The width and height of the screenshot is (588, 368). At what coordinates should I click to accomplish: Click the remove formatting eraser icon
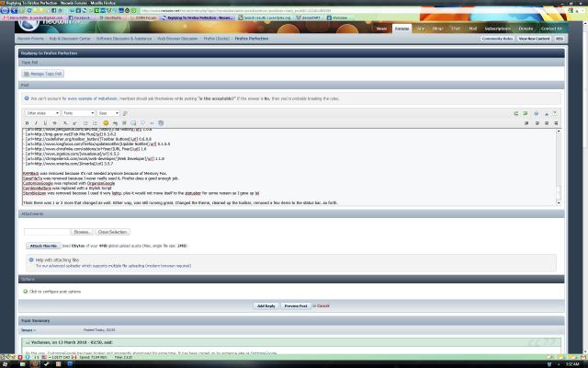pos(126,113)
